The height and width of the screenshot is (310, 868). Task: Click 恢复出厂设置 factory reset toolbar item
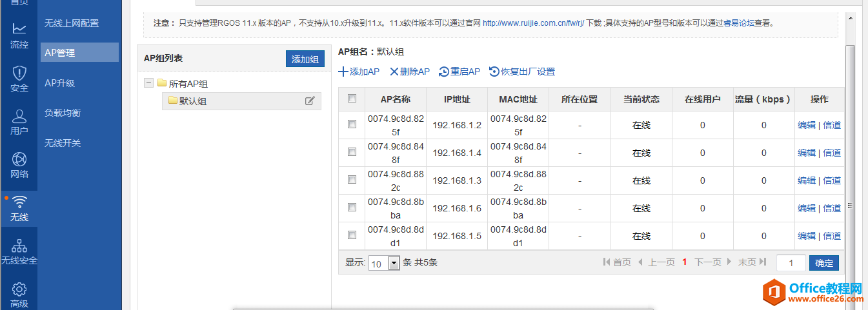521,72
